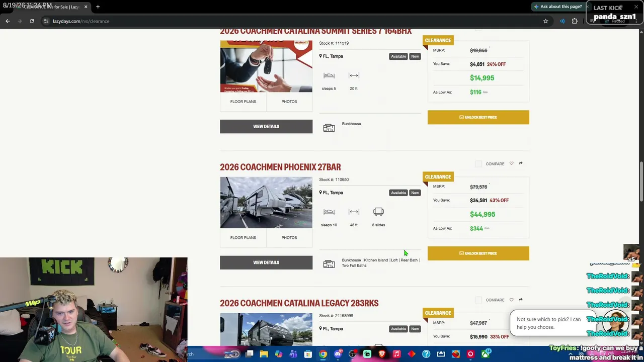Screen dimensions: 644x362
Task: Click the Catalina Legacy 283RKS photo thumbnail
Action: (266, 329)
